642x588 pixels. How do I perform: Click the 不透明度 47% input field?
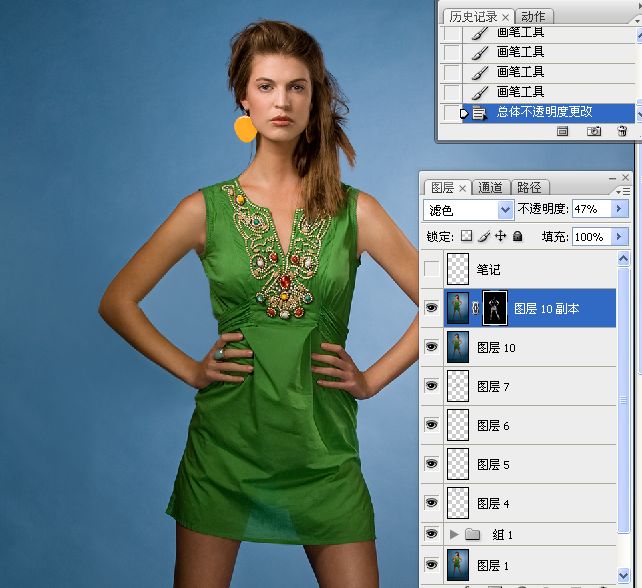(591, 209)
